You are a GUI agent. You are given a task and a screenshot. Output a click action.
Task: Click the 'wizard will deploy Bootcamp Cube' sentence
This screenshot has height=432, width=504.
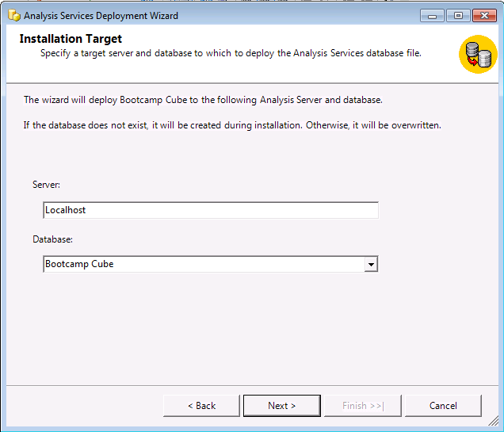[x=203, y=100]
